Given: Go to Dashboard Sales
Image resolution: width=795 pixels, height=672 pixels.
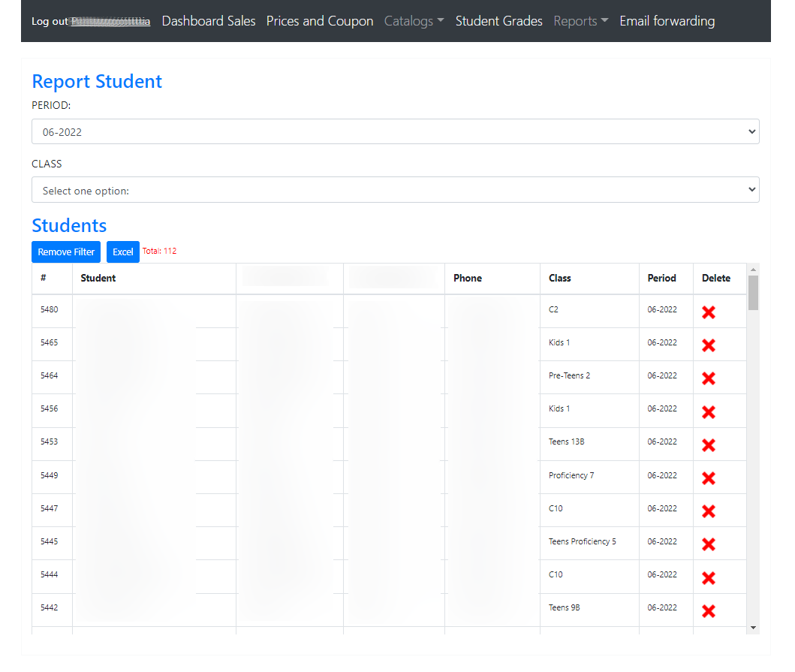Looking at the screenshot, I should pos(209,21).
